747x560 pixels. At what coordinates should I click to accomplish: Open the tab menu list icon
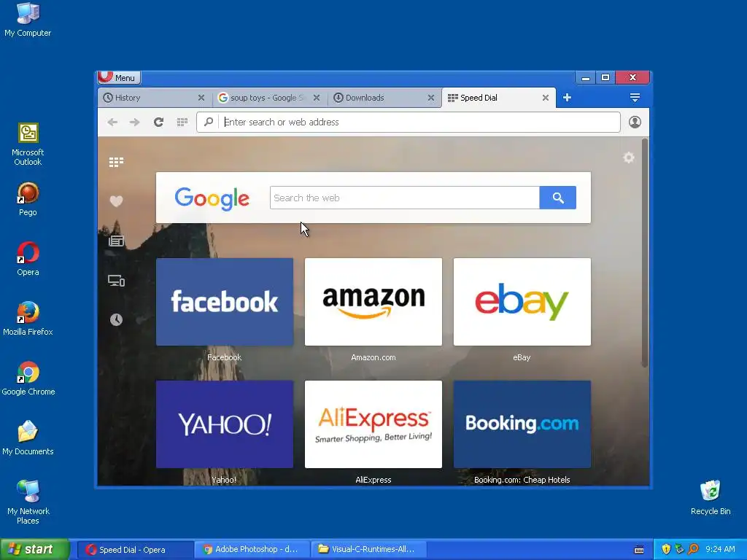coord(635,98)
